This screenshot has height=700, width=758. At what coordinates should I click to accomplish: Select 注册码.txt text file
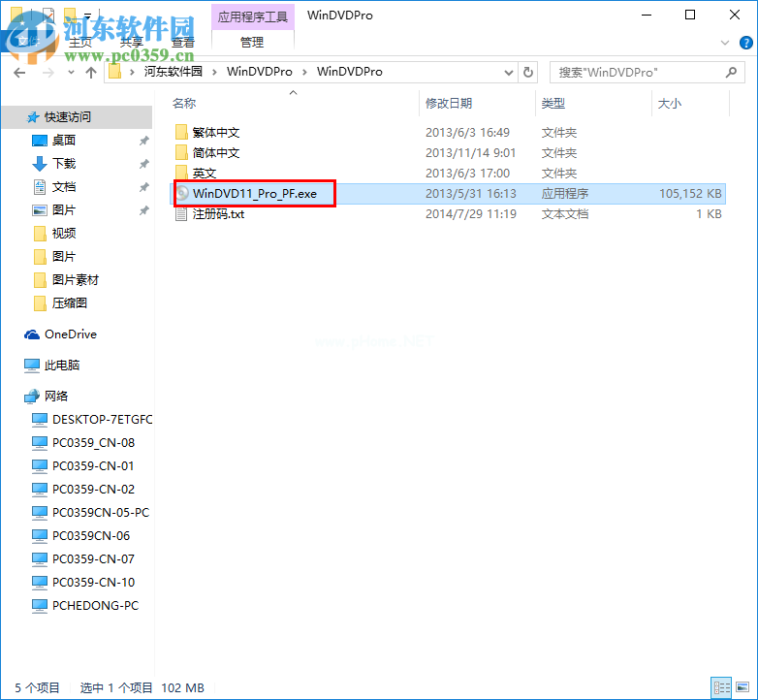(218, 213)
